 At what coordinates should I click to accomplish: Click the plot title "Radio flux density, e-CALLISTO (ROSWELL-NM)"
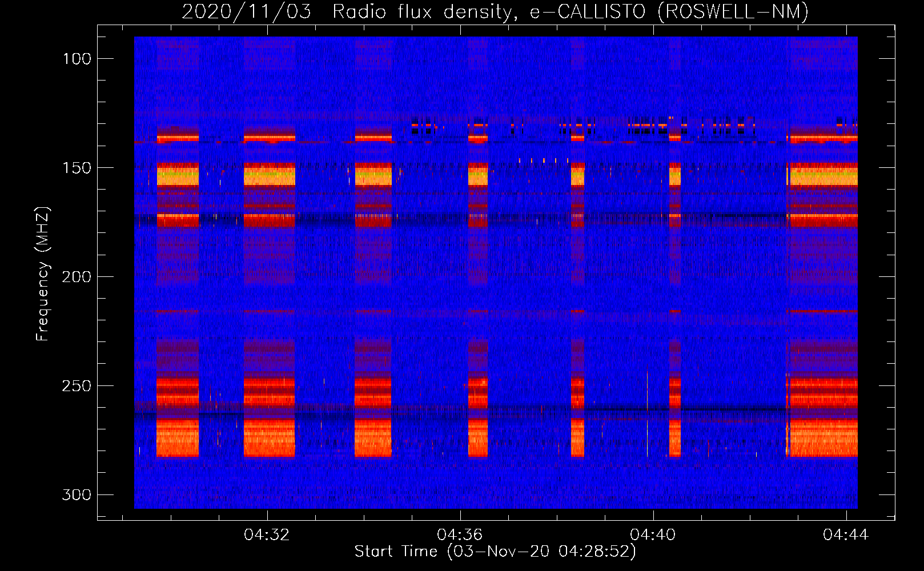coord(571,11)
